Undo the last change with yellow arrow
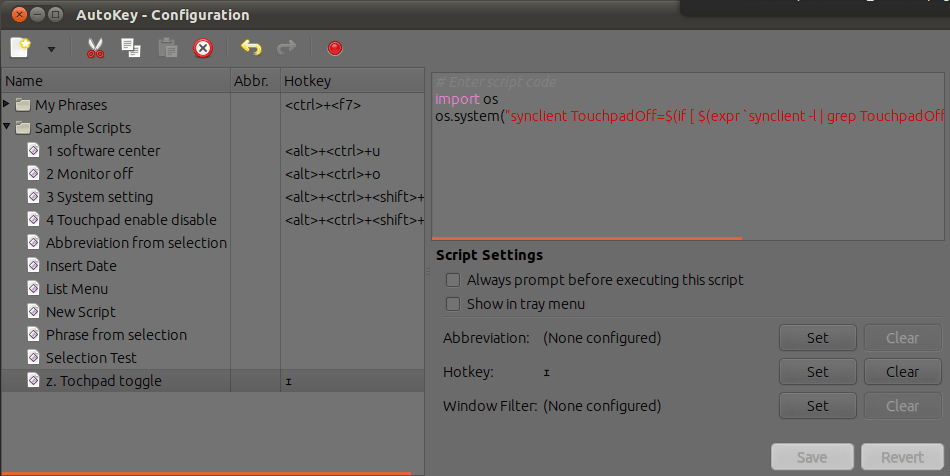This screenshot has width=950, height=476. (251, 48)
